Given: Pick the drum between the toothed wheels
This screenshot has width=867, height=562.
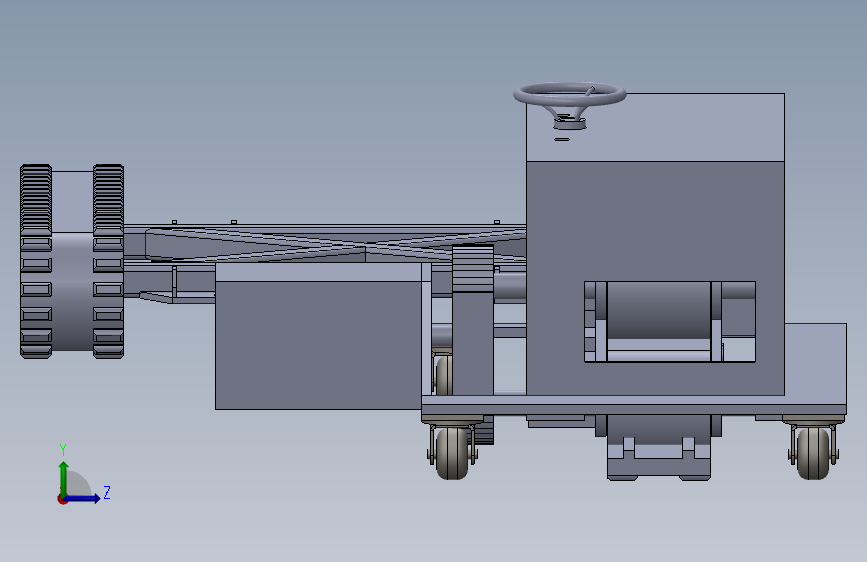Looking at the screenshot, I should point(72,261).
